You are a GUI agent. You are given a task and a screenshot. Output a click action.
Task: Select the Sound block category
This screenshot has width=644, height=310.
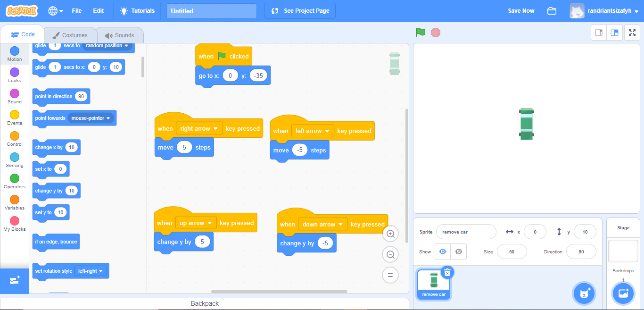pyautogui.click(x=15, y=97)
